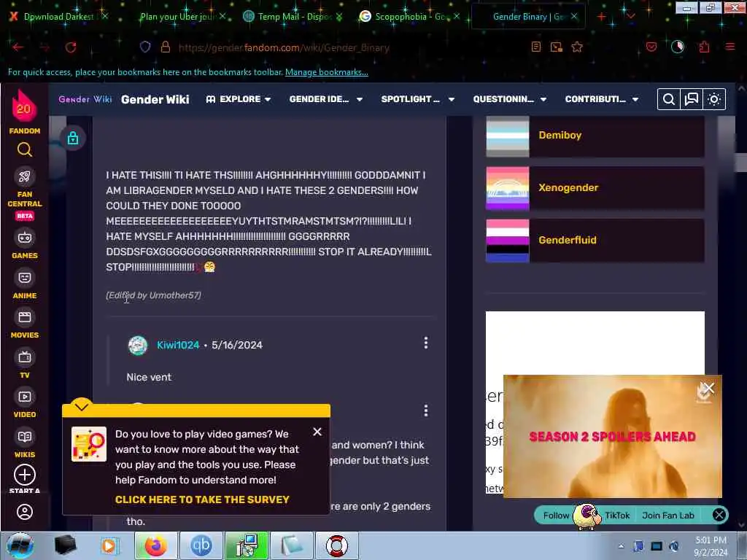This screenshot has height=560, width=747.
Task: Switch to Plan your Uber journey tab
Action: tap(179, 17)
